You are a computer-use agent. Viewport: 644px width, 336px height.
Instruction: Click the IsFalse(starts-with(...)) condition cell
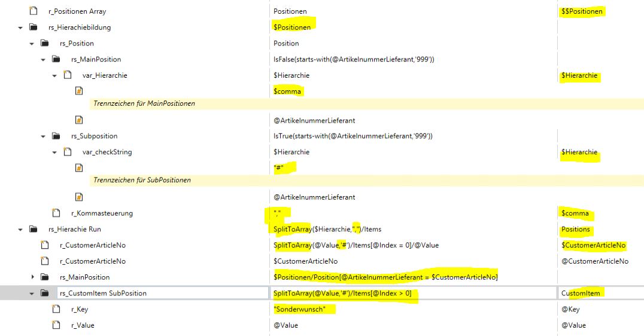[354, 59]
